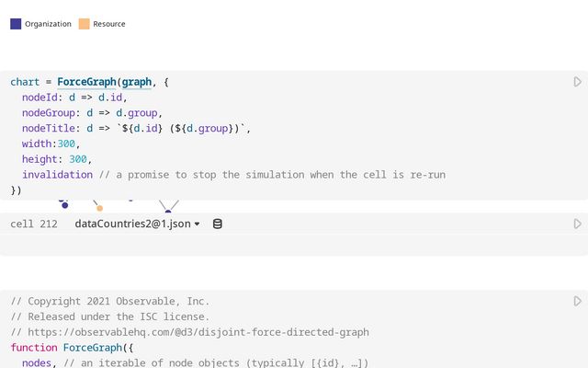Click the orange Resource legend swatch
The width and height of the screenshot is (588, 368).
pyautogui.click(x=84, y=24)
